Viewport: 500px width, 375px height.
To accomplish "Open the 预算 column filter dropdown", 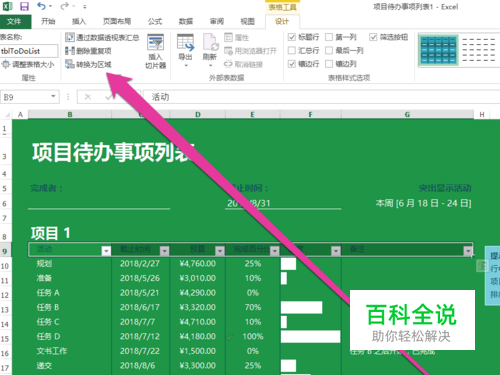I will coord(220,251).
